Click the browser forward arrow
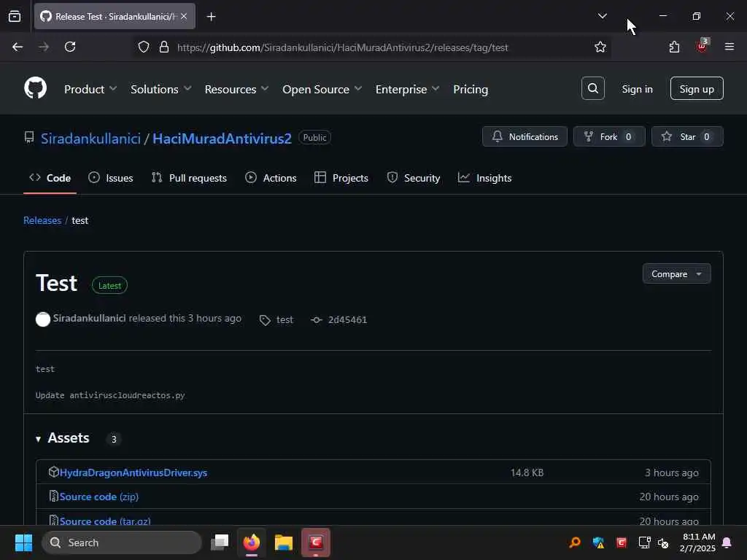This screenshot has height=560, width=747. click(x=43, y=47)
